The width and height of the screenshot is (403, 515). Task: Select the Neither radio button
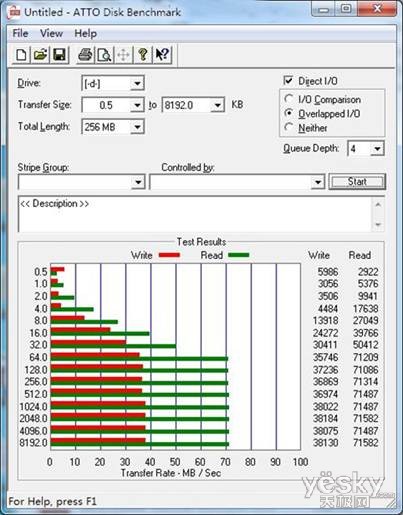(x=289, y=127)
